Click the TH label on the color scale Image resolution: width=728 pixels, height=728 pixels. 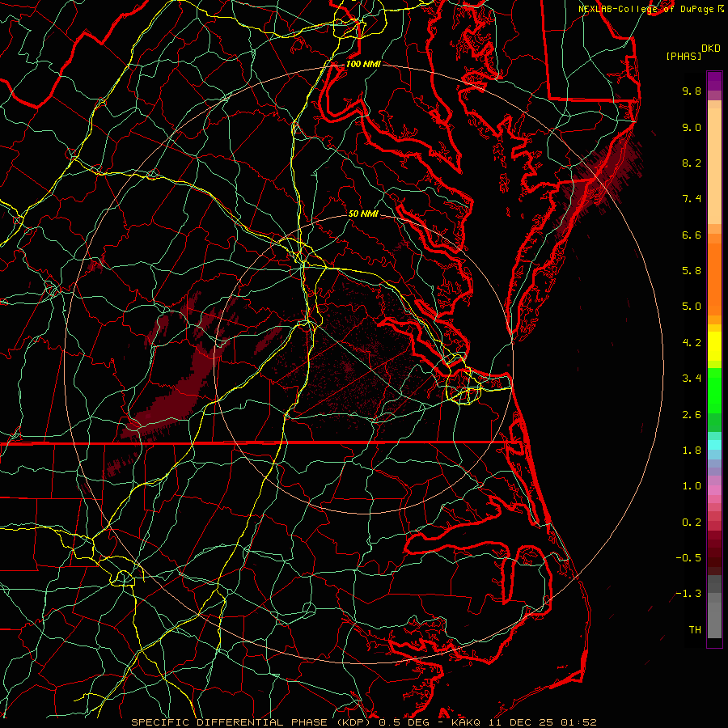pos(695,630)
